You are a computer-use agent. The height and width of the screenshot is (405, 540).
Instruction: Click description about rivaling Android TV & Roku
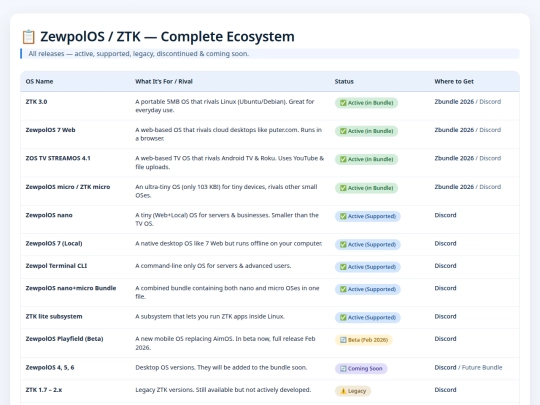point(229,163)
